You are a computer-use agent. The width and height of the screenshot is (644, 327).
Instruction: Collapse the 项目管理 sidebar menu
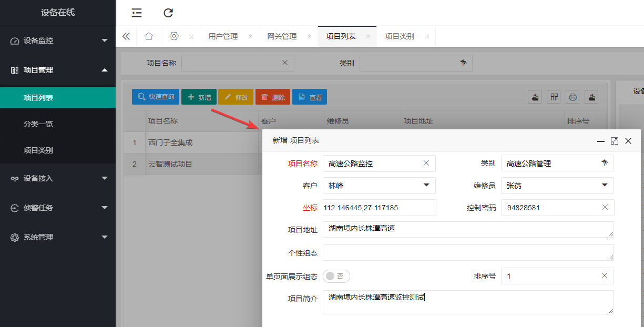tap(58, 70)
